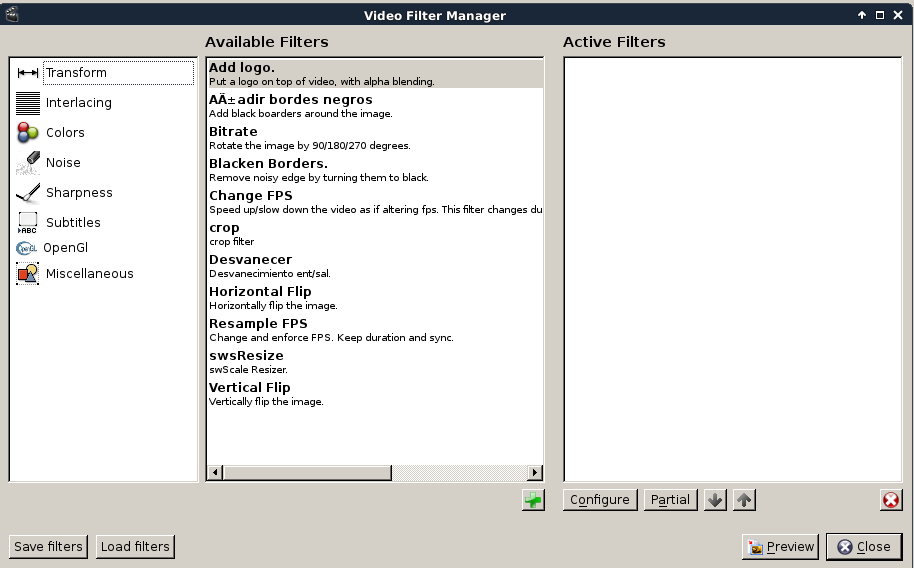Click the Avidemux clapperboard title bar icon
This screenshot has height=568, width=914.
tap(12, 15)
